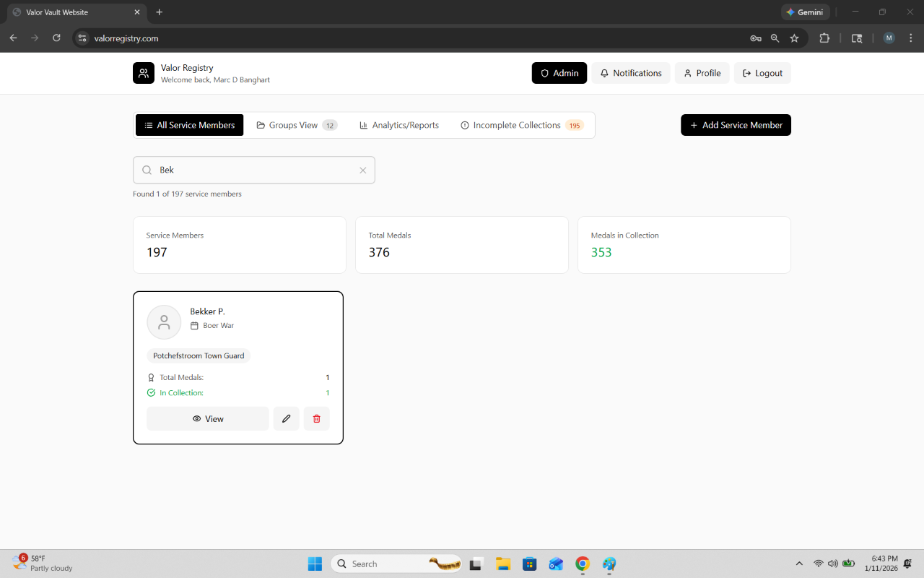Bookmark this page with the star icon
Screen dimensions: 924x578
794,38
